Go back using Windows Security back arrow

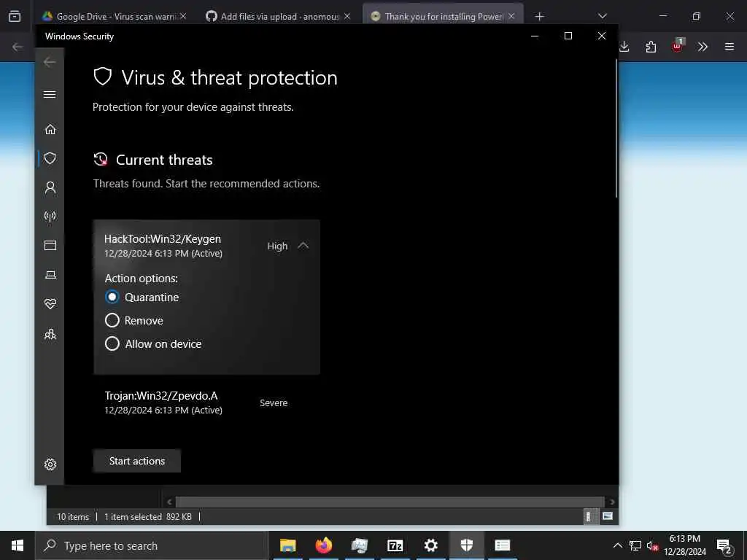coord(50,62)
